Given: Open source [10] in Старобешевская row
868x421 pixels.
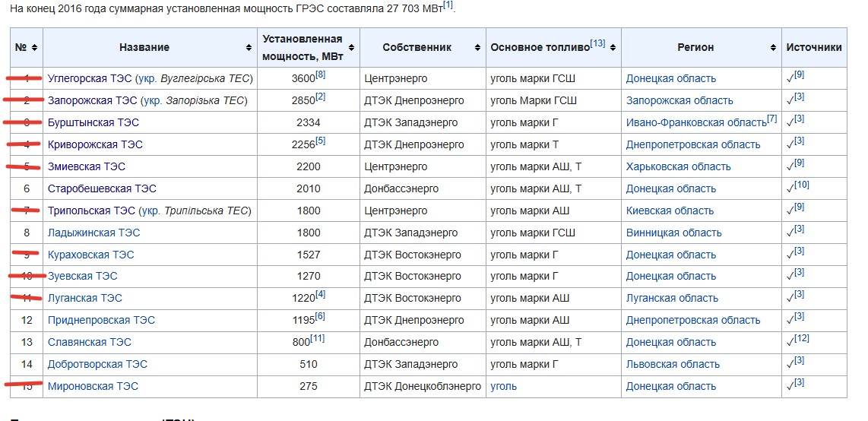Looking at the screenshot, I should coord(802,184).
